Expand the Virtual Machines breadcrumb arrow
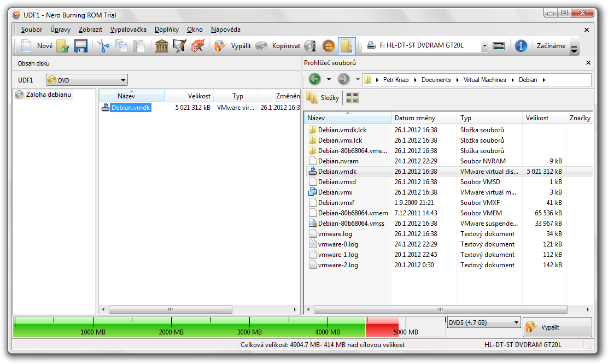 tap(513, 80)
